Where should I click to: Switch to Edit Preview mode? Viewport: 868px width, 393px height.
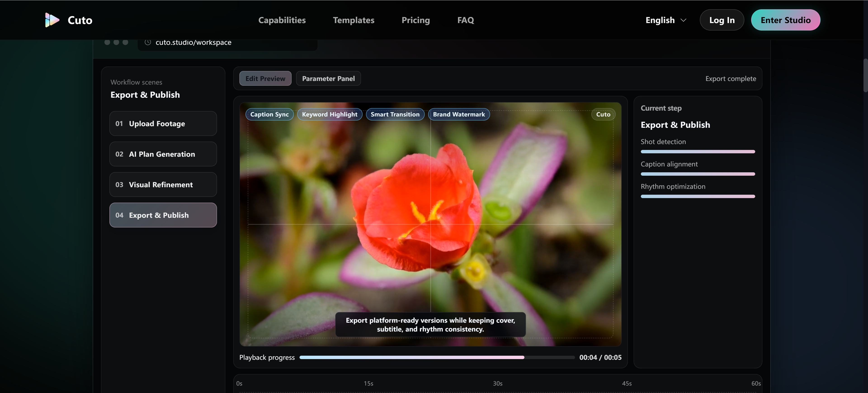click(x=265, y=78)
